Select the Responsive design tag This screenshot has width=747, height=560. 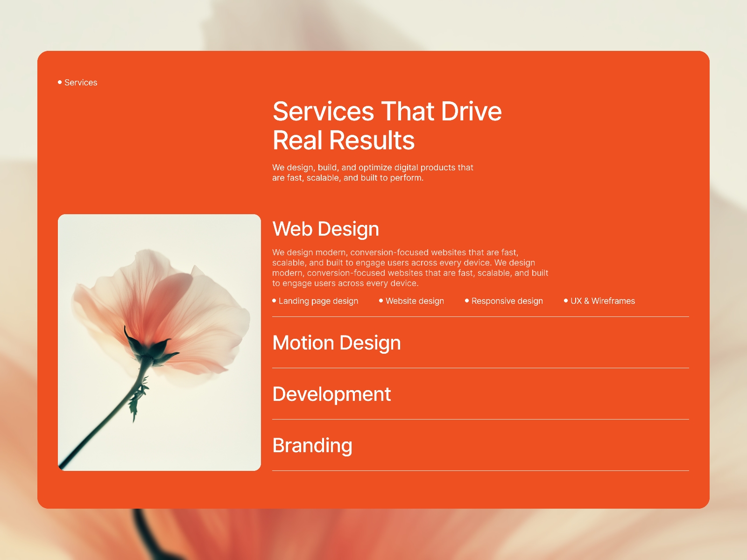click(x=504, y=301)
